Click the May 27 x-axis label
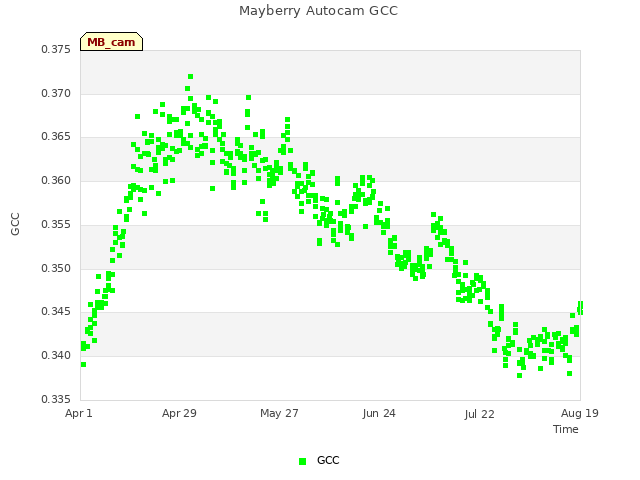 pos(279,413)
